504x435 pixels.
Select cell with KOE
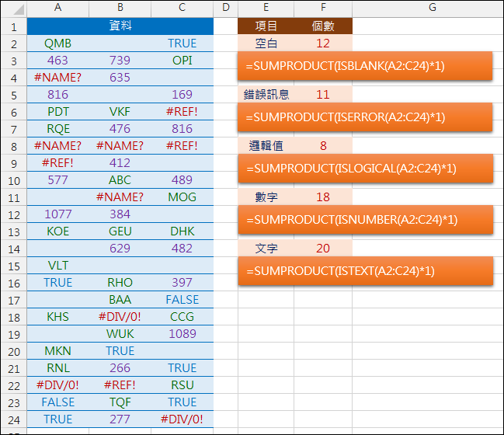click(58, 231)
